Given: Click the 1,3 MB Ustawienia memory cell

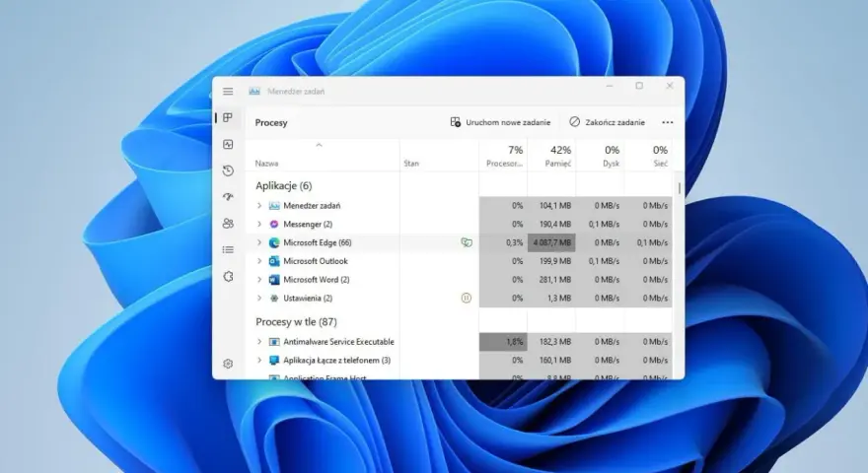Looking at the screenshot, I should coord(552,299).
